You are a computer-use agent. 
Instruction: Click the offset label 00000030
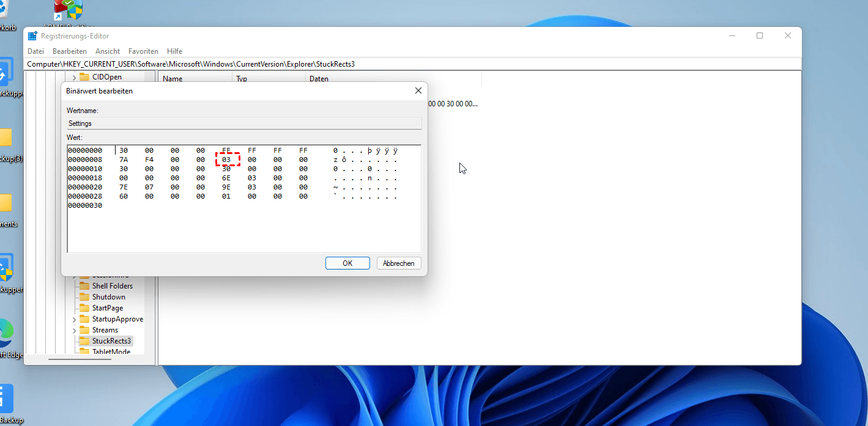(x=85, y=205)
